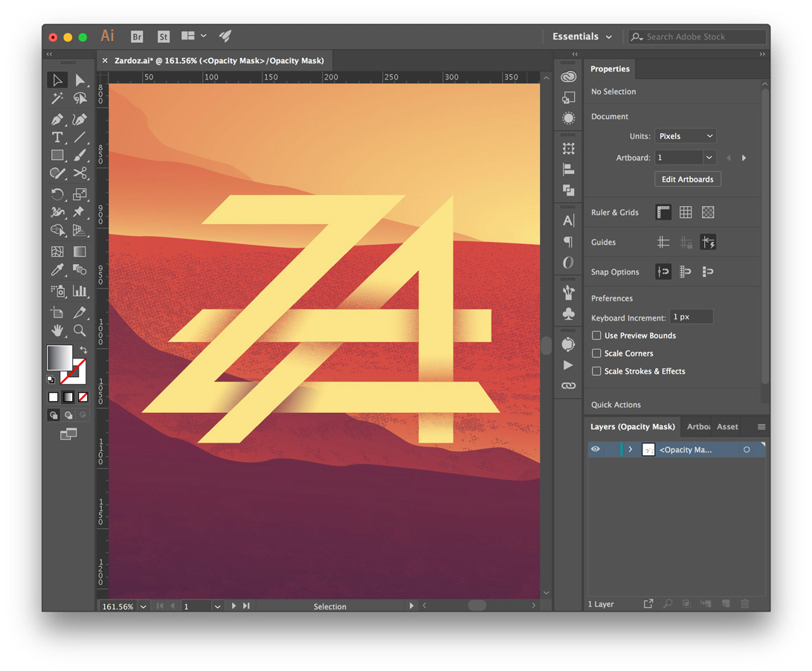Enable Scale Strokes & Effects checkbox

coord(596,371)
